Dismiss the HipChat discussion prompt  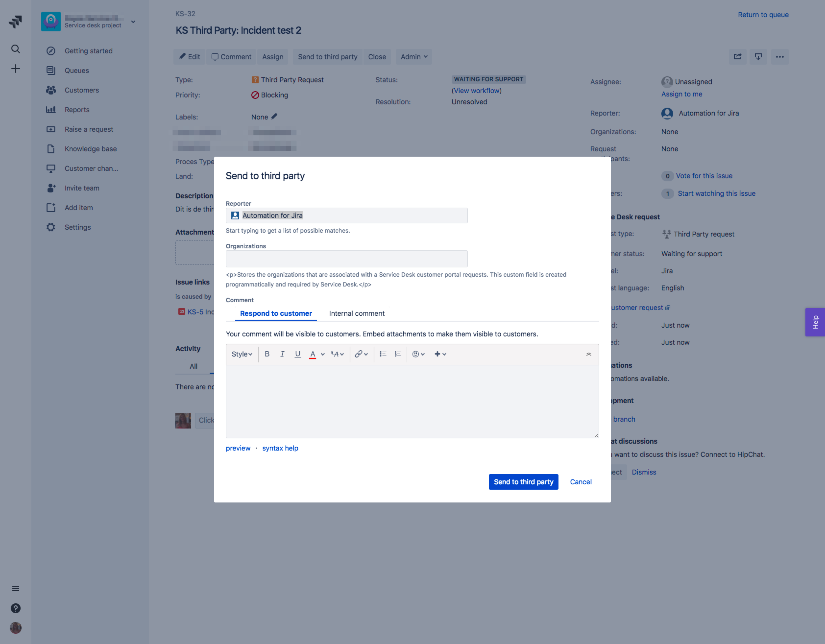644,472
